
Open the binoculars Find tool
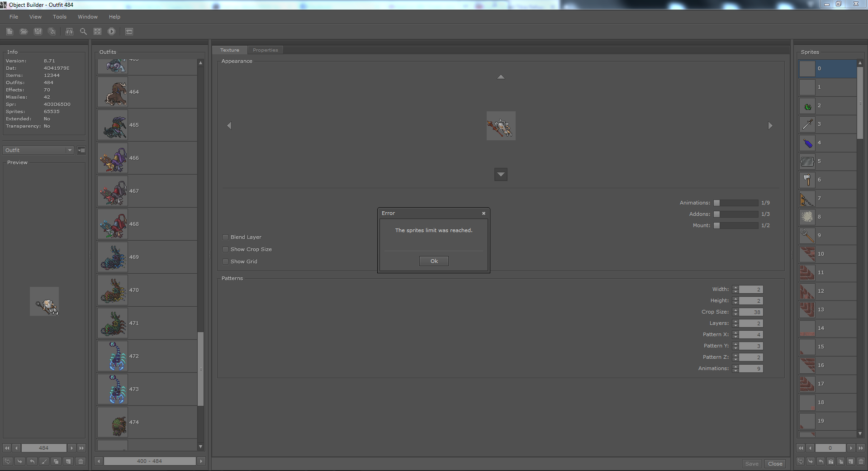[x=69, y=31]
